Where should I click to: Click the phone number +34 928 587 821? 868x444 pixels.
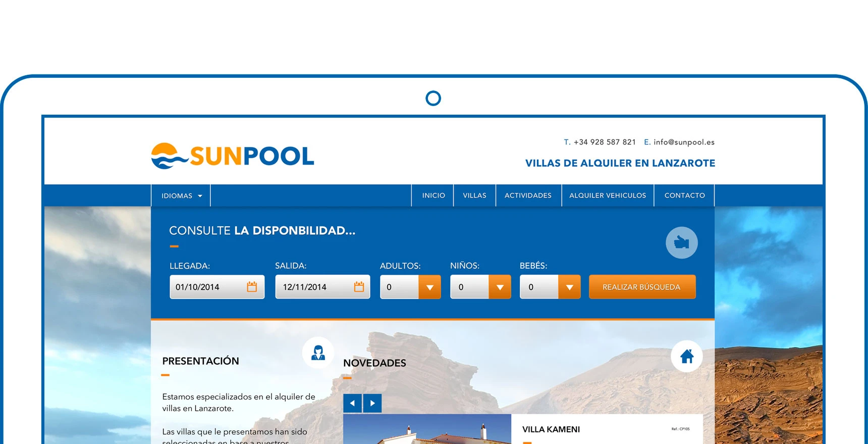(605, 142)
